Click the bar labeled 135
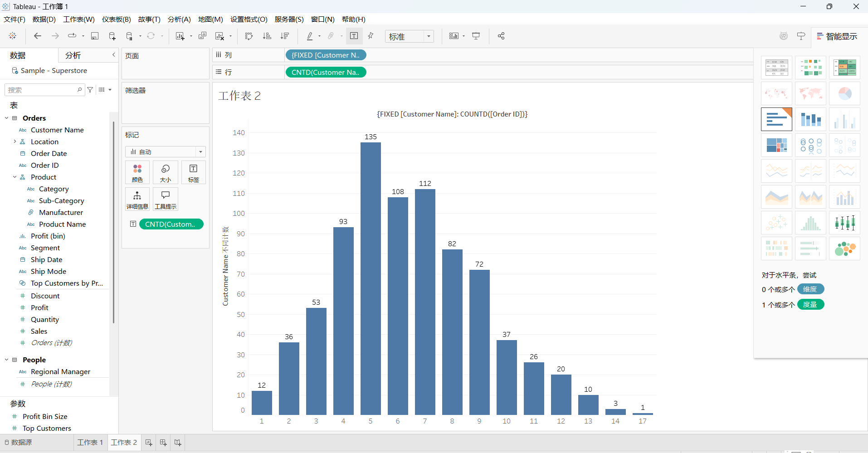Screen dimensions: 868x453 tap(371, 278)
